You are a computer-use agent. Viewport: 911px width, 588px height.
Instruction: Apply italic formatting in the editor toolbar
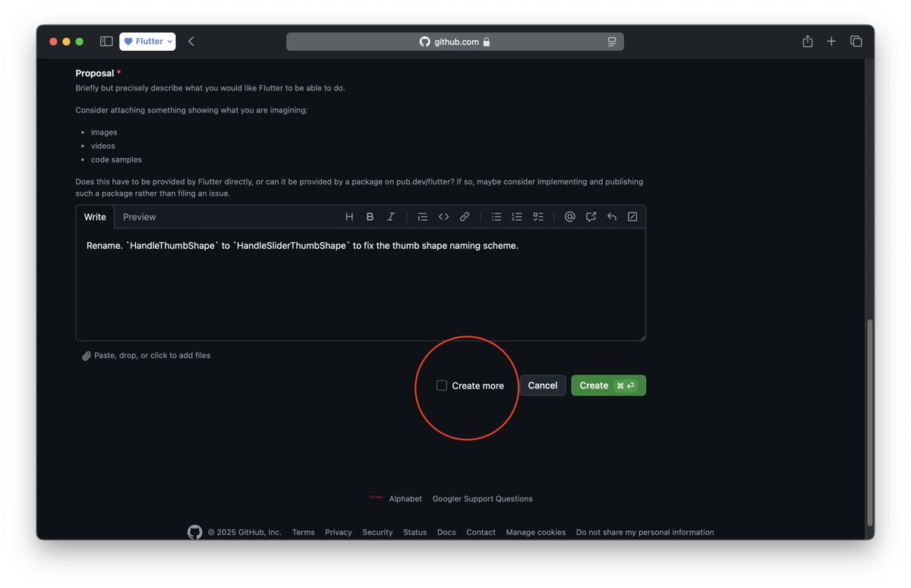(x=391, y=217)
